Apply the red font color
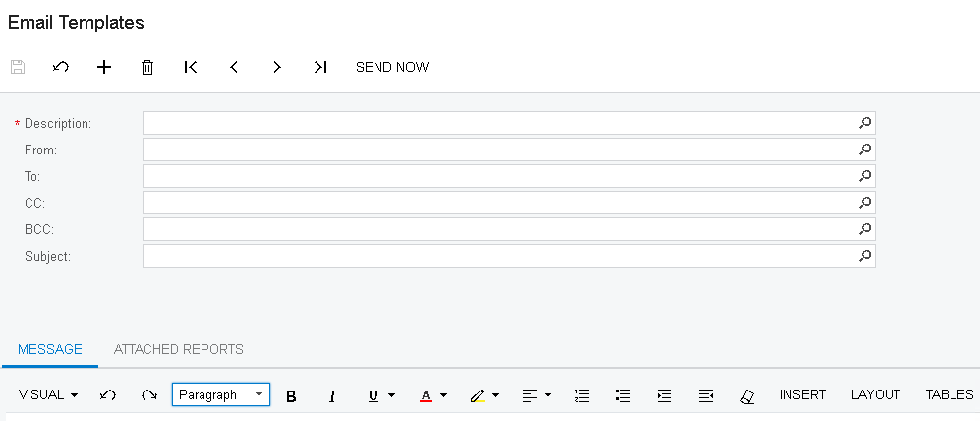980x421 pixels. (426, 395)
